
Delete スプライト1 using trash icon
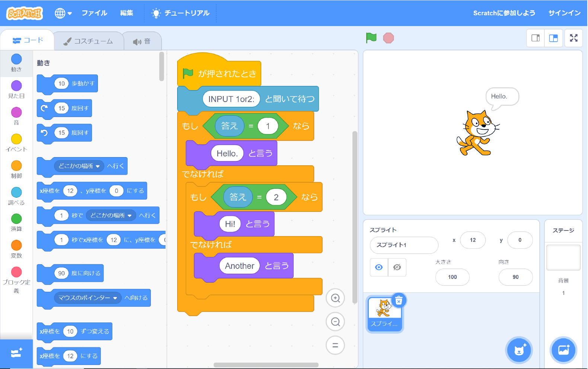click(x=399, y=300)
